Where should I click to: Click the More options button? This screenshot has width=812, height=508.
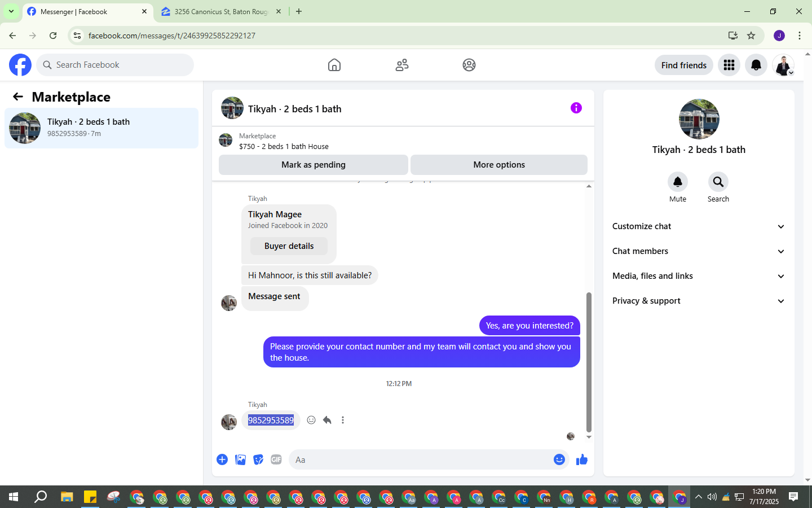pyautogui.click(x=499, y=165)
